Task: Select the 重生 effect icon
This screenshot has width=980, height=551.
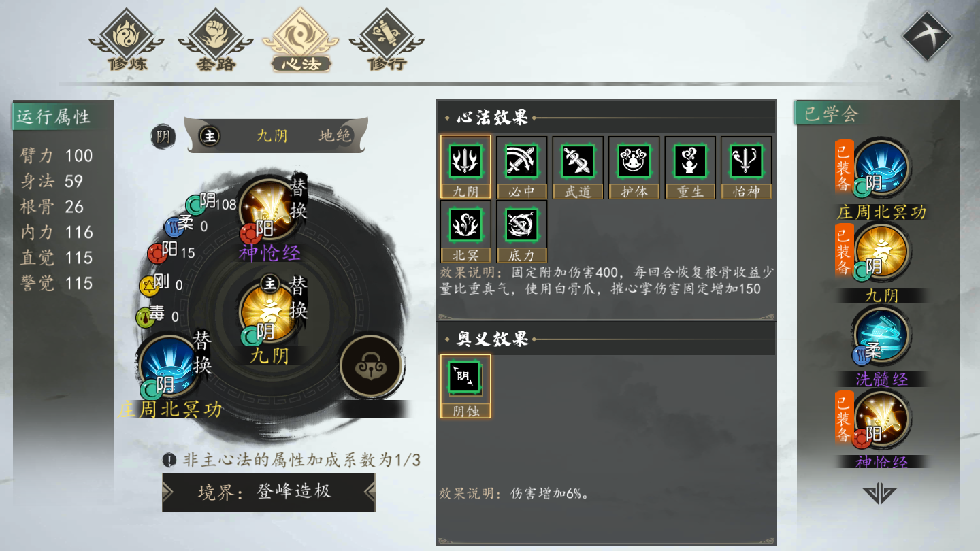Action: coord(690,167)
